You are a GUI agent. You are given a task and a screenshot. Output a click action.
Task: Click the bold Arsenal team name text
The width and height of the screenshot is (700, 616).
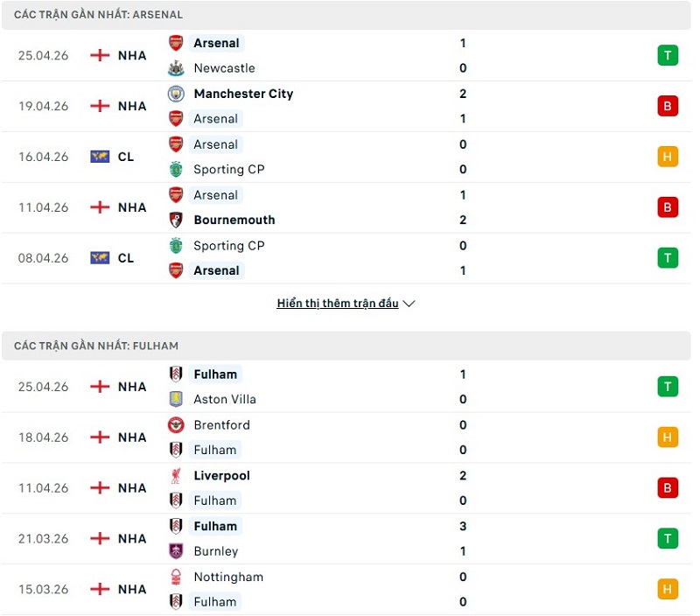[x=216, y=43]
